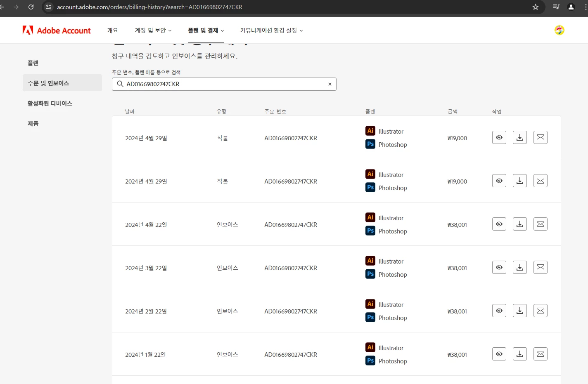
Task: Open 제품 in the sidebar
Action: 33,124
